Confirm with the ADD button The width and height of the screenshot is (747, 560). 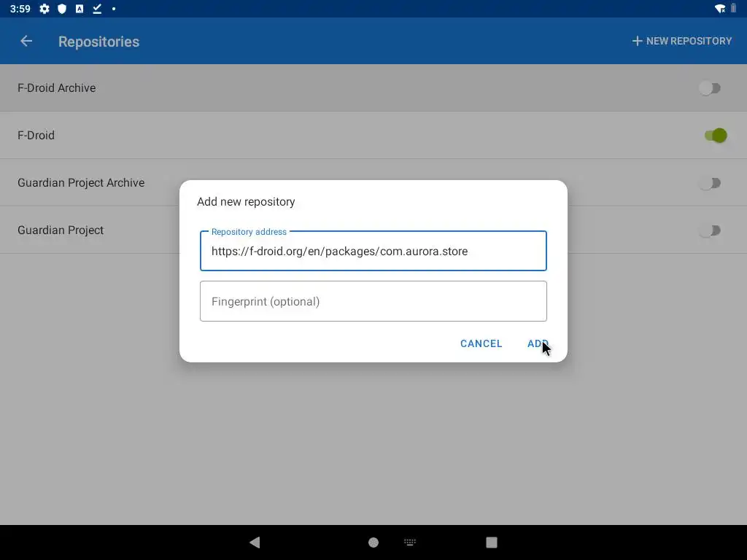point(538,344)
